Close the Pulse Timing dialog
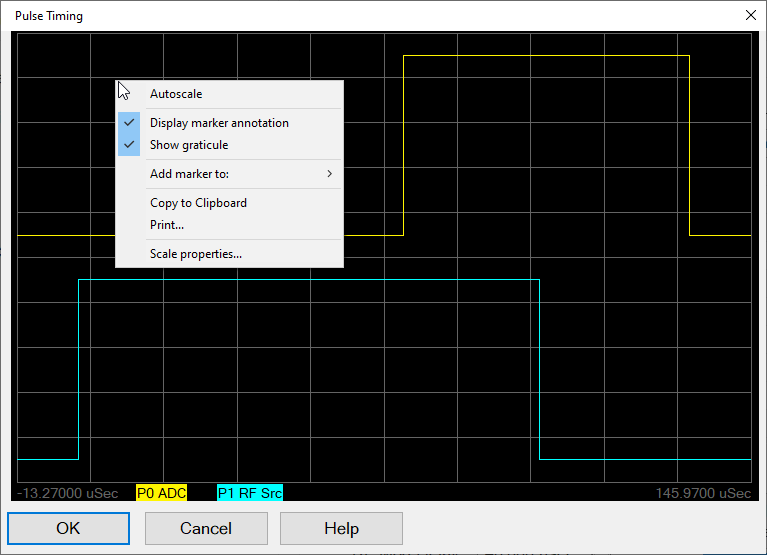 click(751, 15)
